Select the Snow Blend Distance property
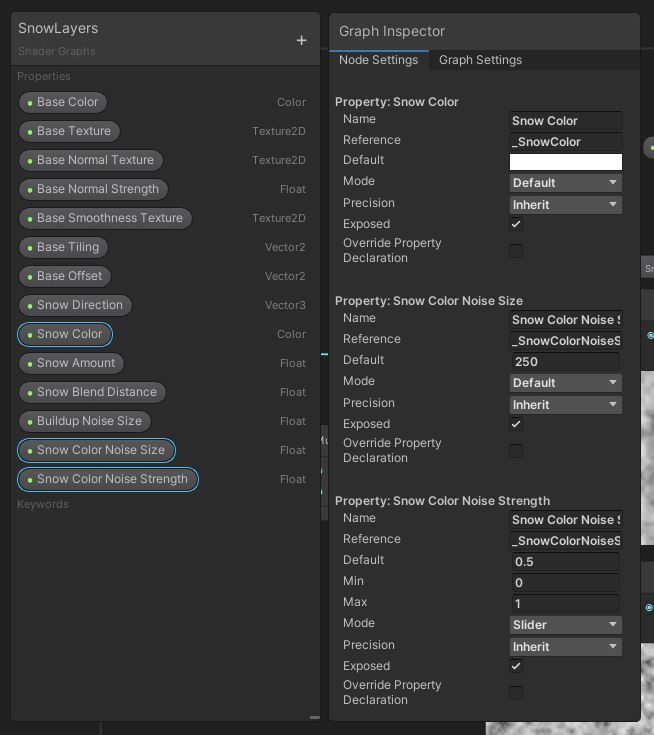The height and width of the screenshot is (735, 654). [92, 392]
